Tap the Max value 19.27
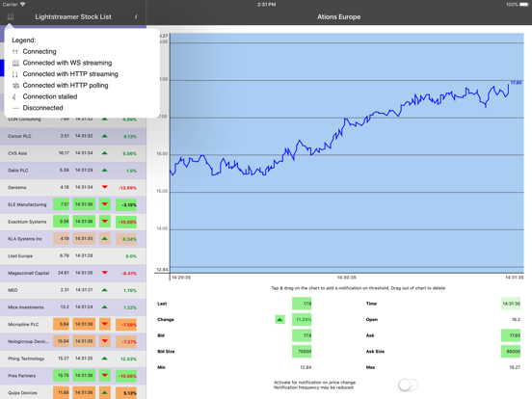The image size is (532, 399). click(515, 367)
